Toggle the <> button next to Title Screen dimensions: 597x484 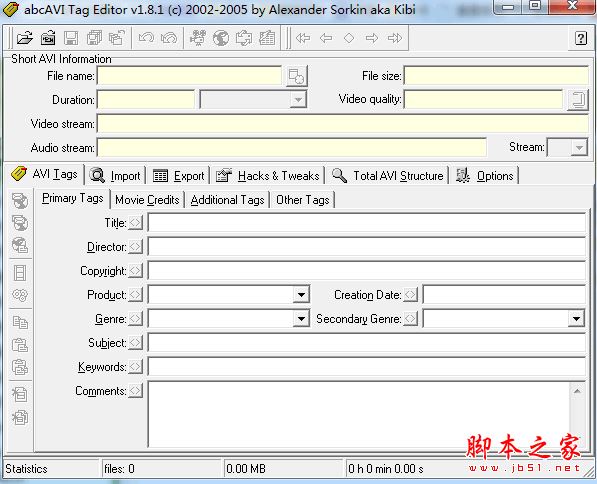pos(136,222)
